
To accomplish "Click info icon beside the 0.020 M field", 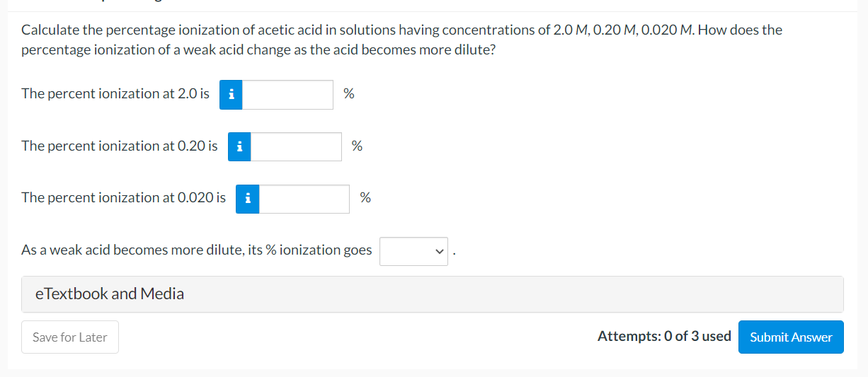I will click(x=247, y=199).
